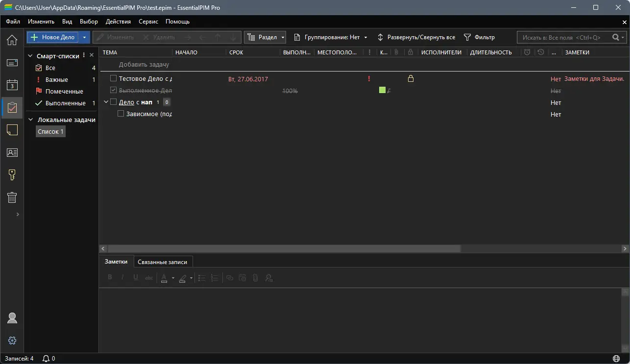Click the reminders bell in status bar
630x364 pixels.
(x=46, y=359)
